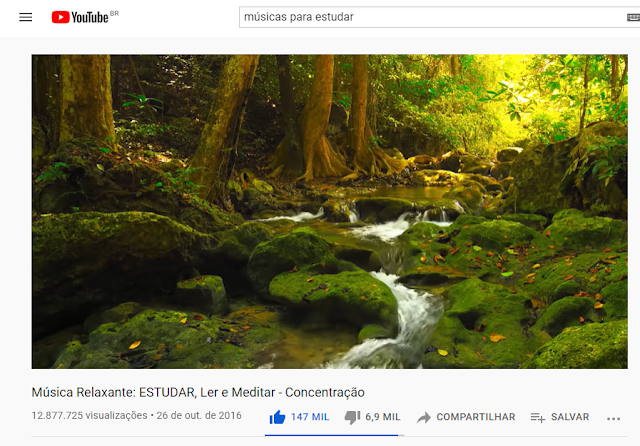The image size is (640, 446).
Task: Click the BR country code badge
Action: click(x=114, y=13)
